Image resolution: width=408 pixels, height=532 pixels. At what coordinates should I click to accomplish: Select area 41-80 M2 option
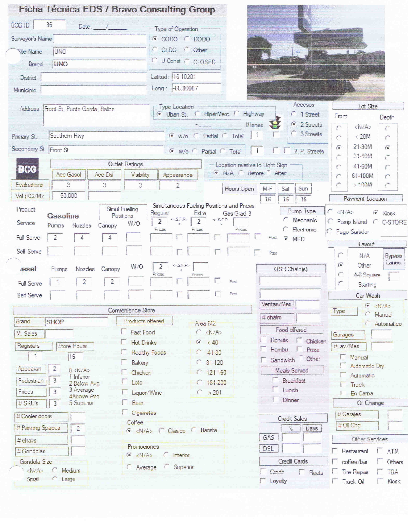point(199,352)
